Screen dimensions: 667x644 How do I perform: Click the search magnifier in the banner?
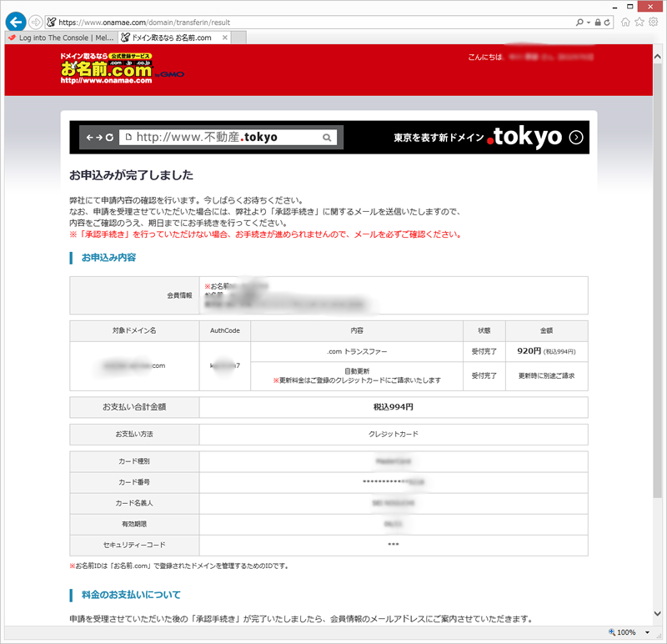(x=327, y=138)
